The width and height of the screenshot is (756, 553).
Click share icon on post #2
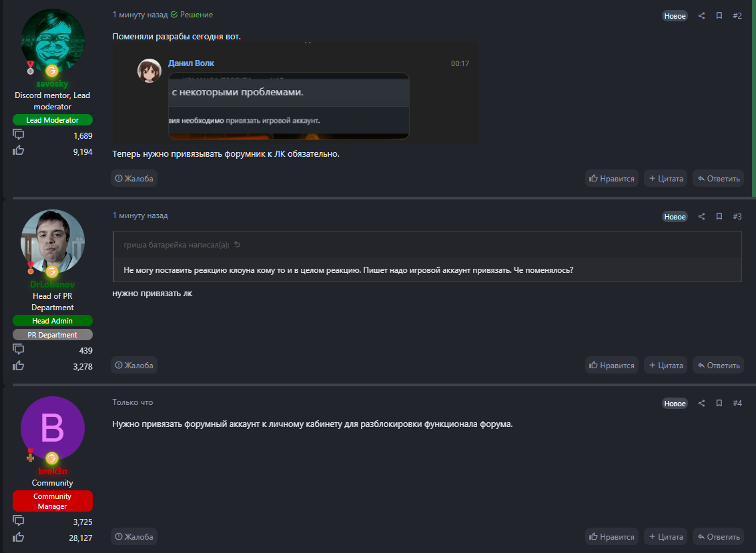(701, 16)
